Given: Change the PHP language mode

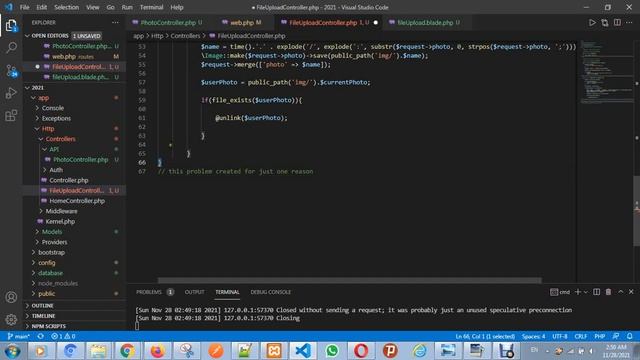Looking at the screenshot, I should click(x=599, y=336).
